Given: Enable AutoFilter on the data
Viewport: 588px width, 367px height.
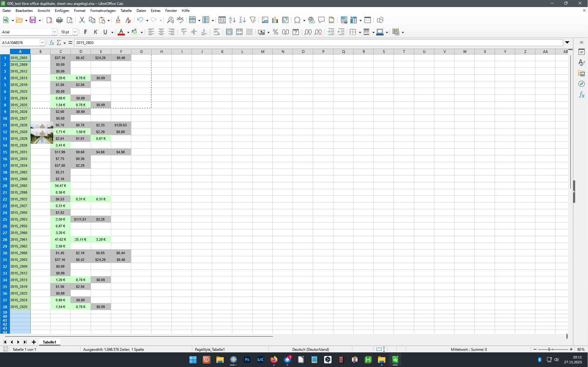Looking at the screenshot, I should pos(253,20).
